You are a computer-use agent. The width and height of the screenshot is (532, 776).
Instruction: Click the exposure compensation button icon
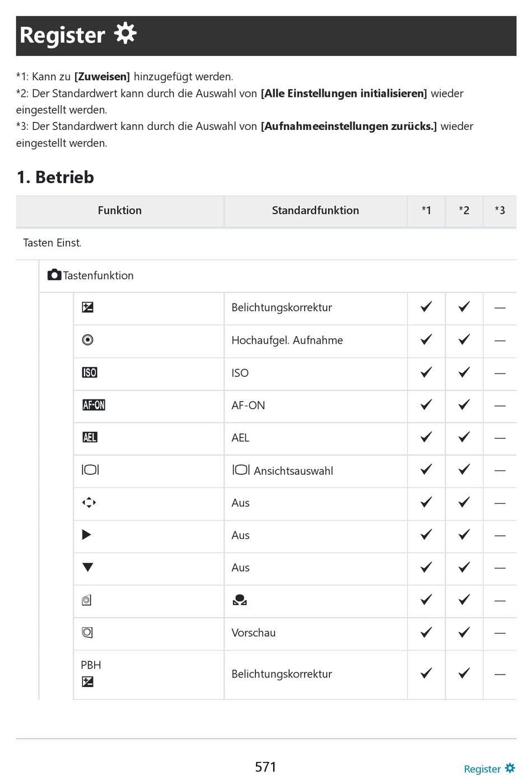[x=87, y=307]
